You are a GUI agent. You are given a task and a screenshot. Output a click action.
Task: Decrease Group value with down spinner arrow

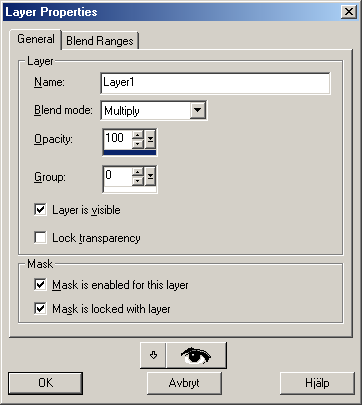click(x=138, y=181)
